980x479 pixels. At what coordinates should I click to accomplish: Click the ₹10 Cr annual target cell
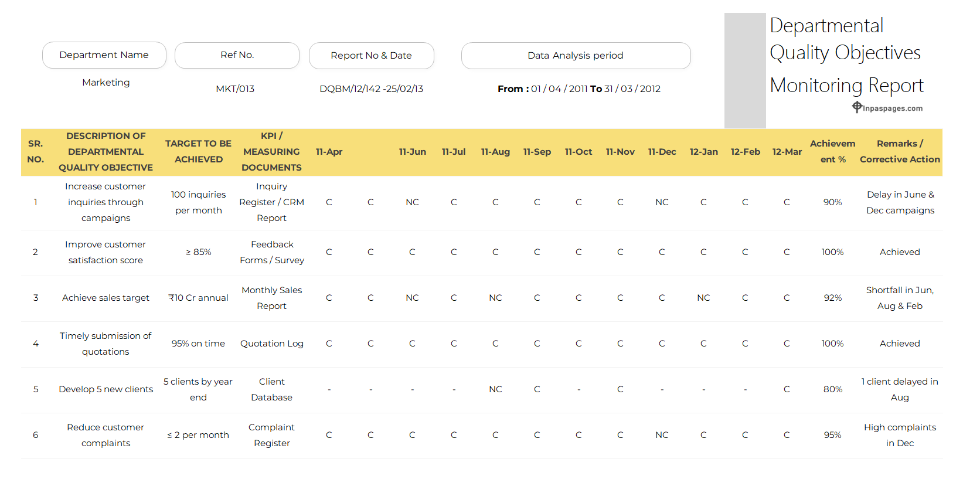[x=198, y=298]
